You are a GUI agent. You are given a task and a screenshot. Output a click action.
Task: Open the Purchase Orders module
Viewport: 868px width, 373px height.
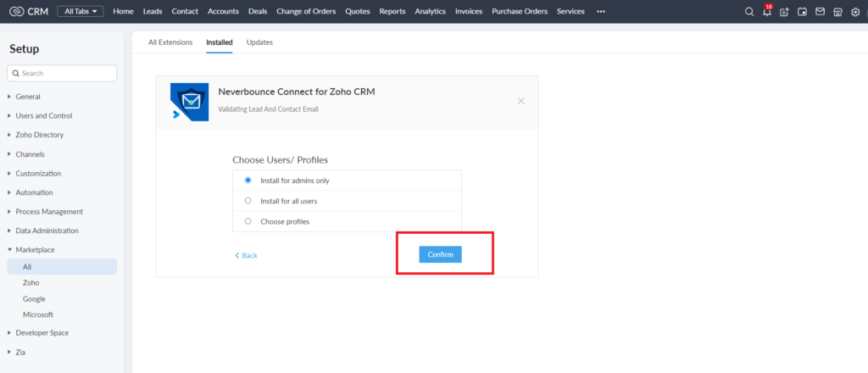click(520, 11)
